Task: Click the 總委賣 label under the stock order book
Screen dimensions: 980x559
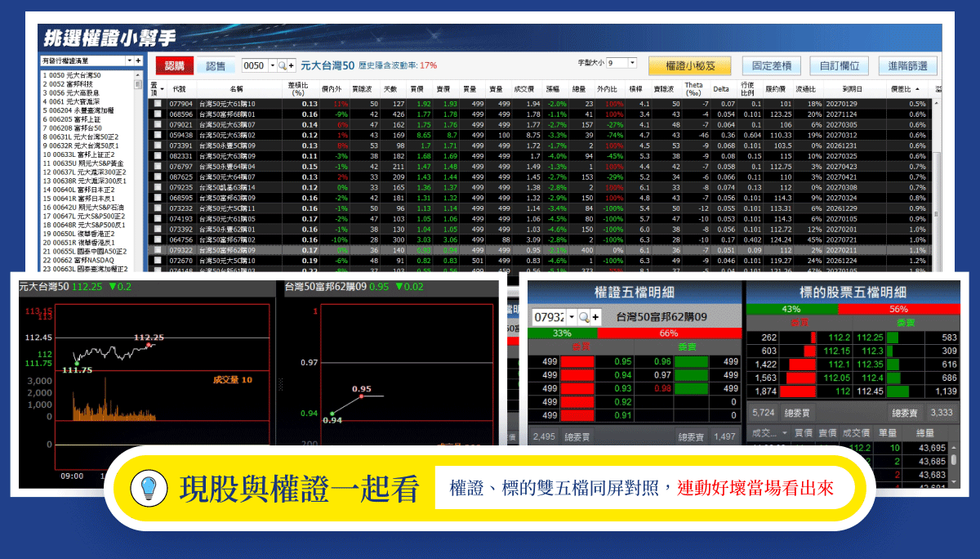Action: pos(906,414)
